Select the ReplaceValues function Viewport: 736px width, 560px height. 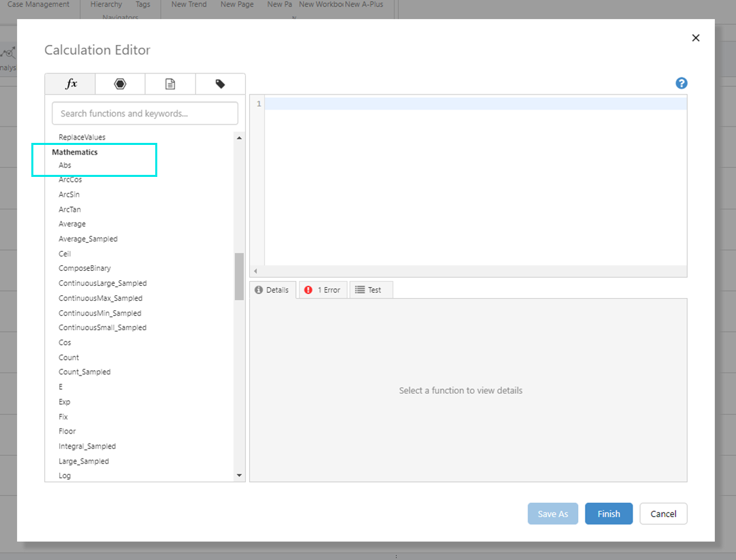coord(82,137)
